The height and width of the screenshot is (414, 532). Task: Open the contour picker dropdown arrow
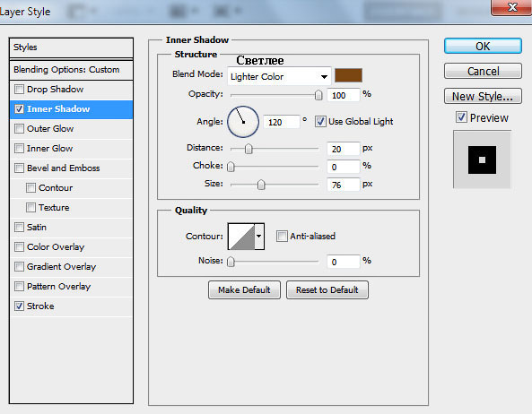259,237
